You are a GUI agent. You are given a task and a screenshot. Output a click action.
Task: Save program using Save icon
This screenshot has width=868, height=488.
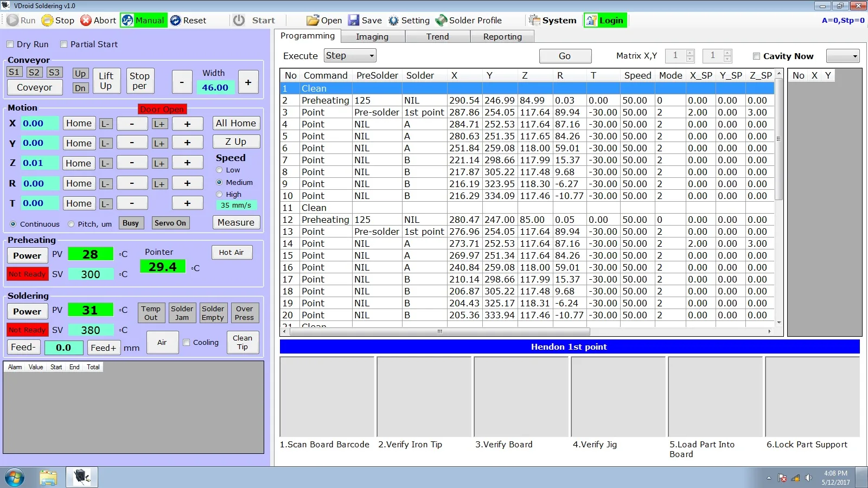[x=354, y=21]
